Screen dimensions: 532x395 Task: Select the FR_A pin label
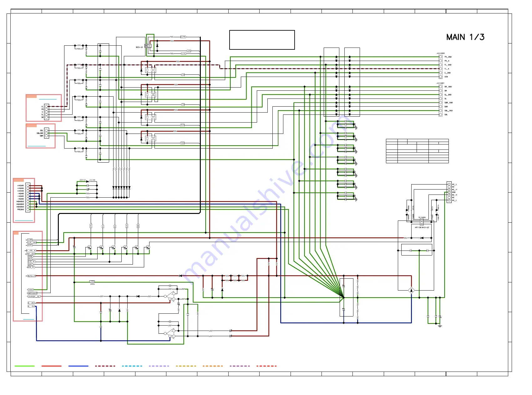(x=447, y=61)
